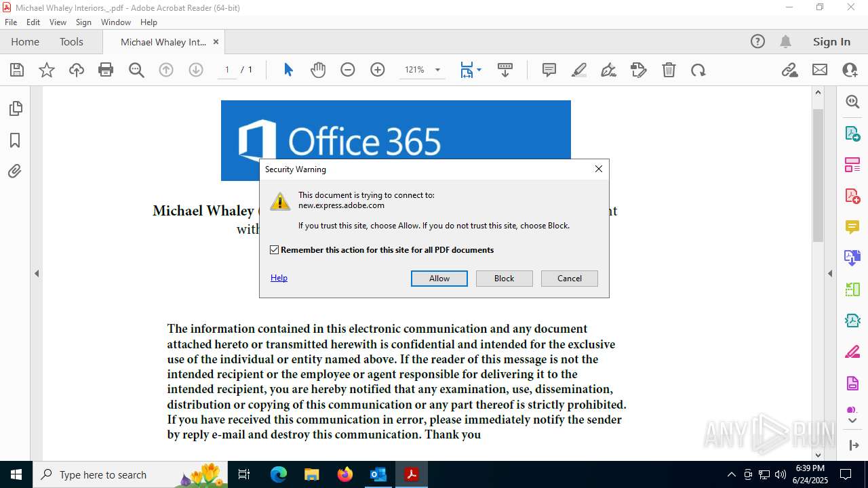Image resolution: width=868 pixels, height=488 pixels.
Task: Click Block in Security Warning
Action: [x=505, y=279]
